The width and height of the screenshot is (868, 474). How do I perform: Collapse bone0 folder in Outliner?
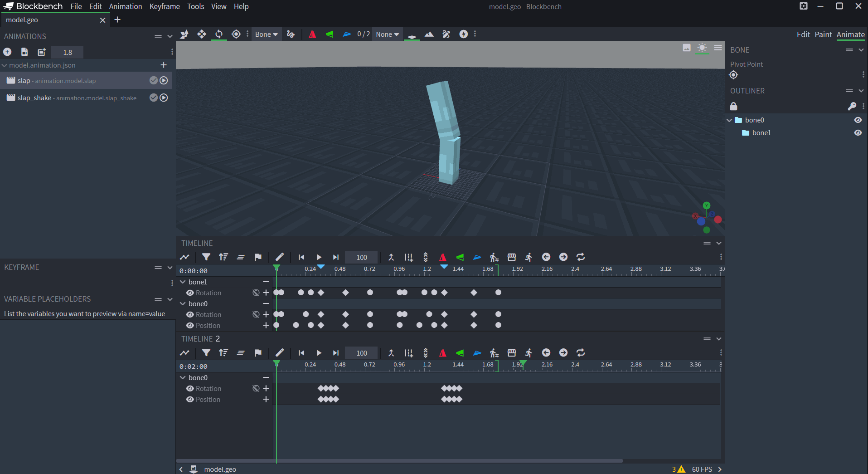click(729, 120)
